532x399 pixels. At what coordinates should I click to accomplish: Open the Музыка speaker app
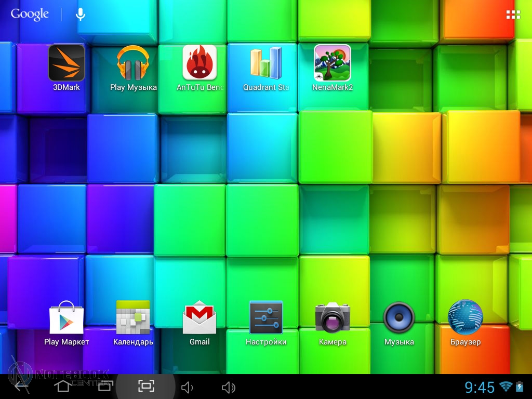click(x=399, y=318)
